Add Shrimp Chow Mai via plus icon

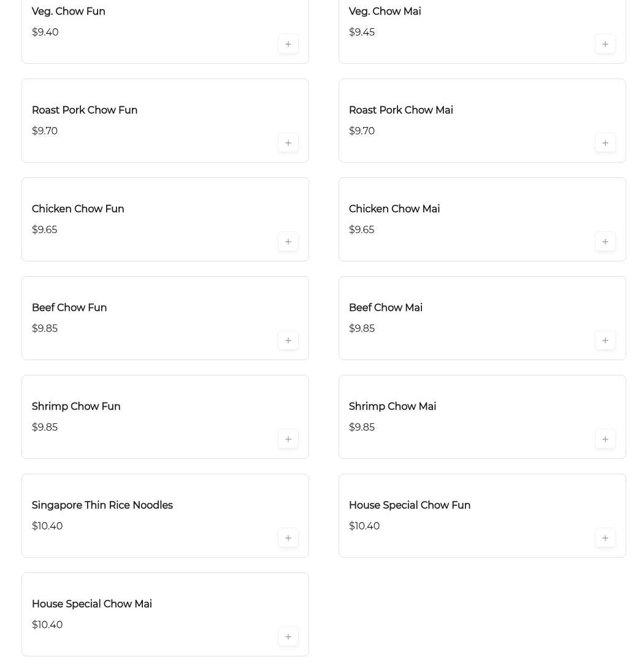605,439
